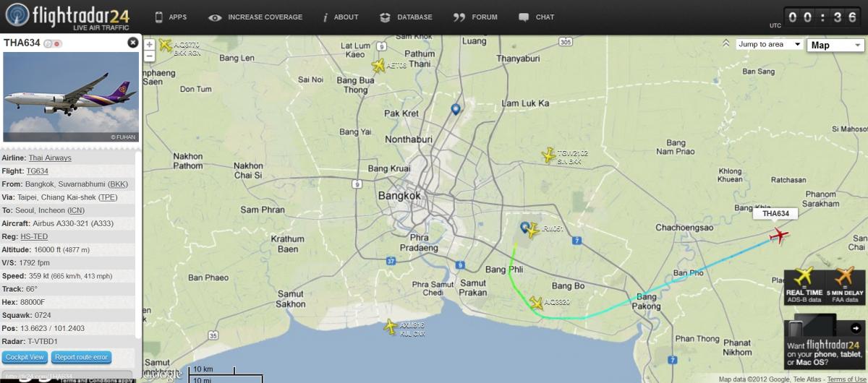Click the Bangkok city label on map
The image size is (868, 383).
399,196
